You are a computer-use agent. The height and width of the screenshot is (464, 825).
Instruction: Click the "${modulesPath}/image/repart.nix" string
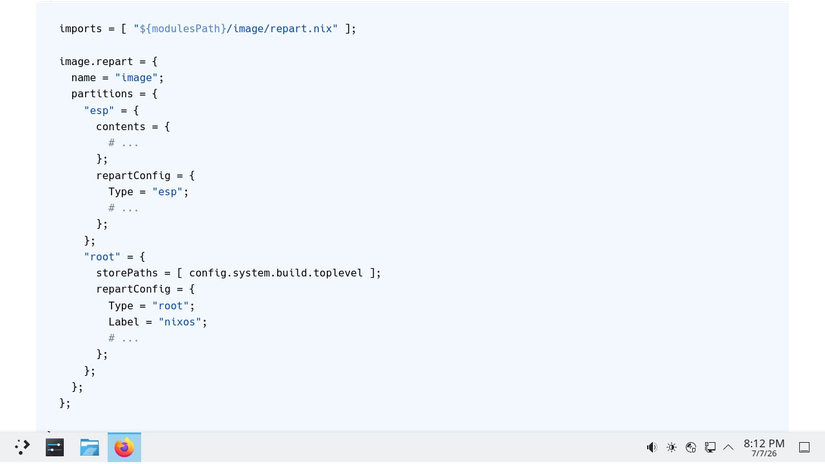pos(235,29)
